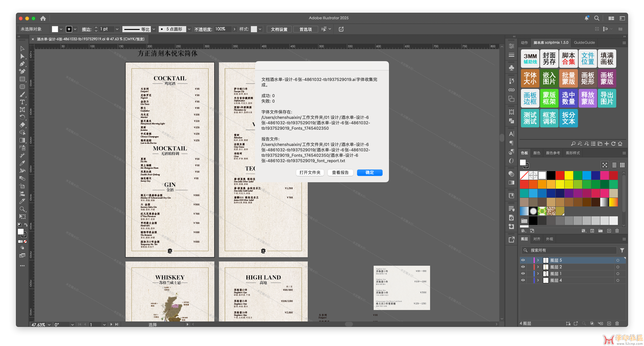Select the Eraser tool

(x=22, y=125)
